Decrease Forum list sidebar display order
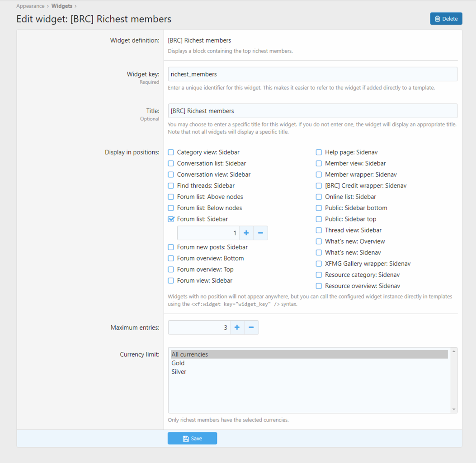 pos(260,233)
